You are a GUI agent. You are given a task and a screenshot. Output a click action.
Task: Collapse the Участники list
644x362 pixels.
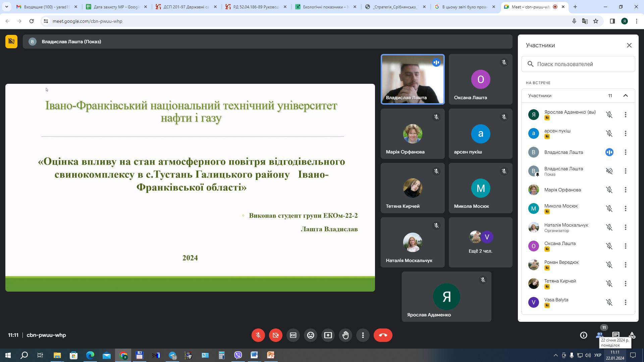coord(626,96)
